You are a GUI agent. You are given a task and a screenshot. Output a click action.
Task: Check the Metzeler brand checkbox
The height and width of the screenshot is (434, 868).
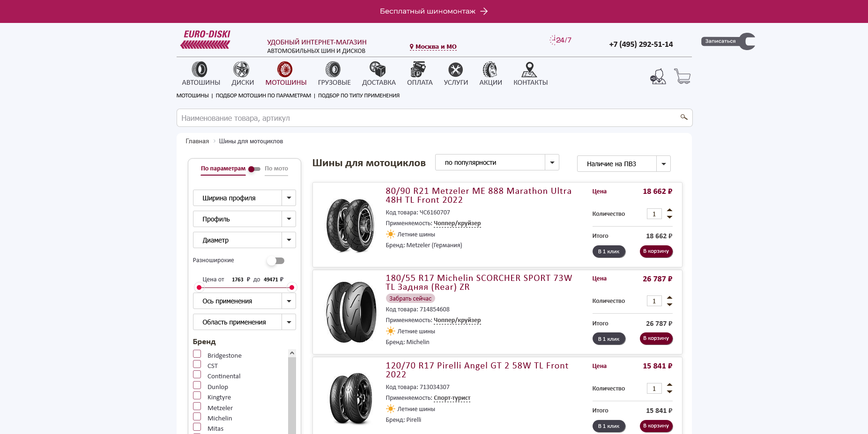pyautogui.click(x=197, y=406)
